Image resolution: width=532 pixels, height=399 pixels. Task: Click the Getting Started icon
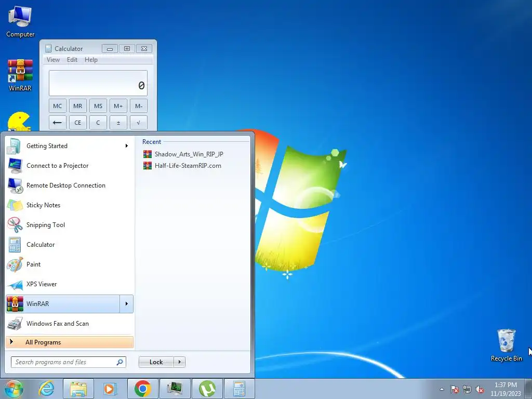click(14, 146)
